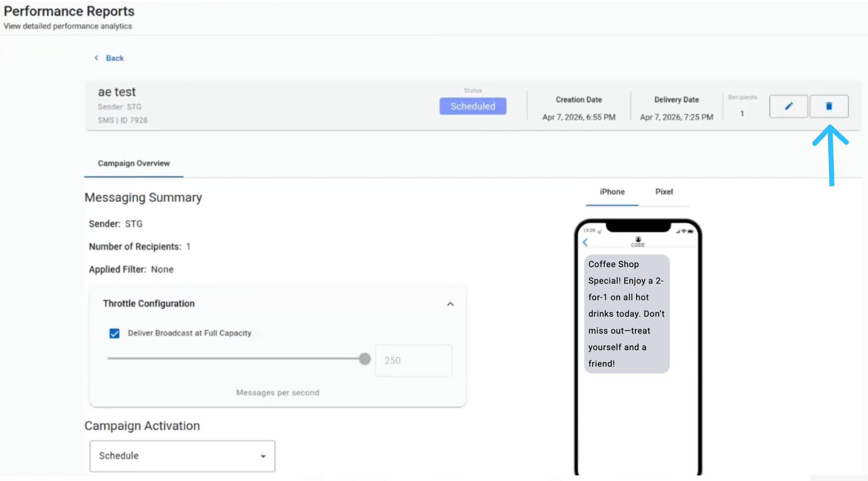
Task: Click the Scheduled status badge
Action: point(472,106)
